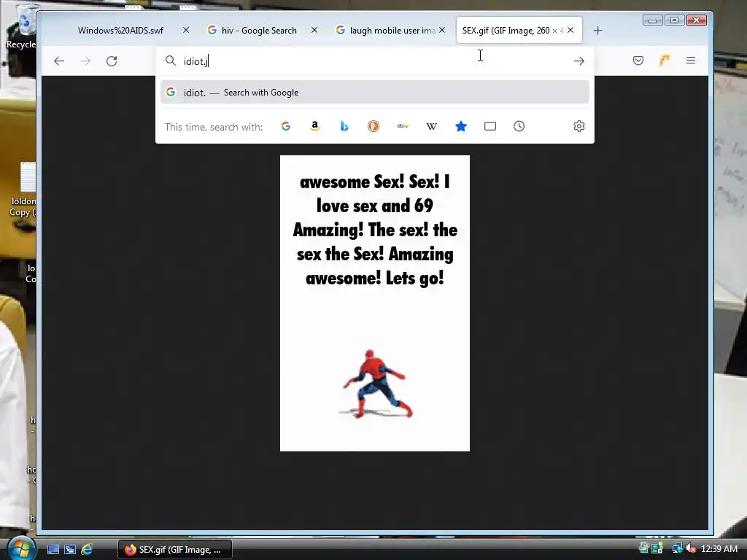Go back using the browser back arrow
This screenshot has height=560, width=747.
click(x=59, y=61)
